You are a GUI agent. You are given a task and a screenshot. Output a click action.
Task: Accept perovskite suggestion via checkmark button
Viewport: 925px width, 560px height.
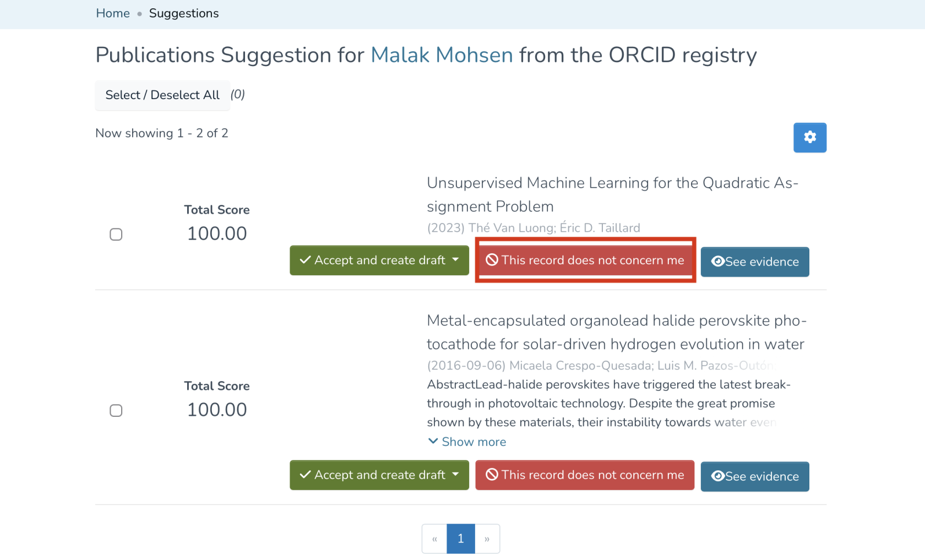[x=372, y=475]
